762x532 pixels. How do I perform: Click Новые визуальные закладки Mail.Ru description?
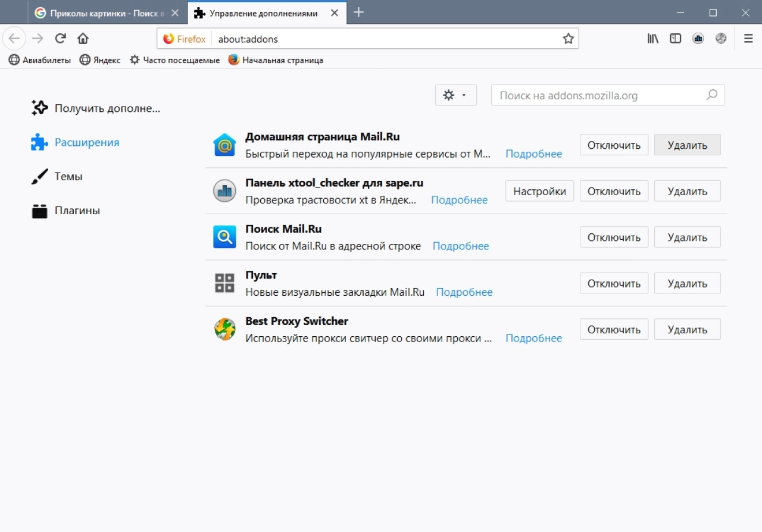coord(335,292)
